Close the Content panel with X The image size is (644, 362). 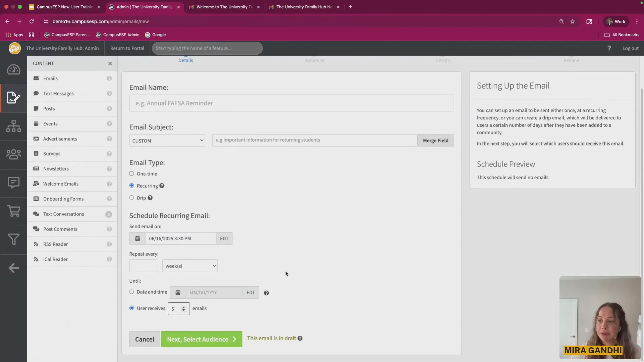pos(110,63)
